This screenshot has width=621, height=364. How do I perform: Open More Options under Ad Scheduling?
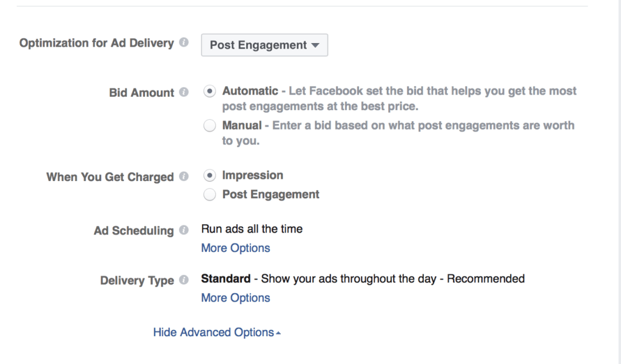(235, 248)
